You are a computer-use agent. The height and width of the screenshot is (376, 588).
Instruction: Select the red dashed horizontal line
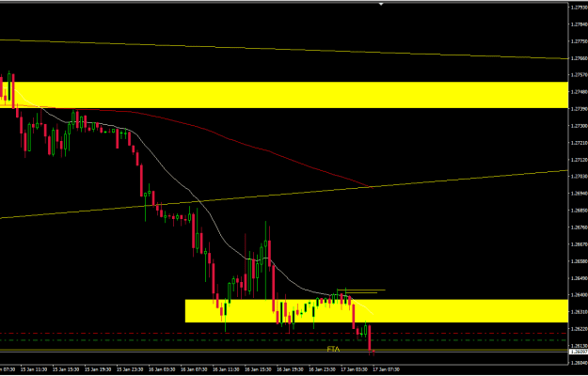pyautogui.click(x=284, y=333)
